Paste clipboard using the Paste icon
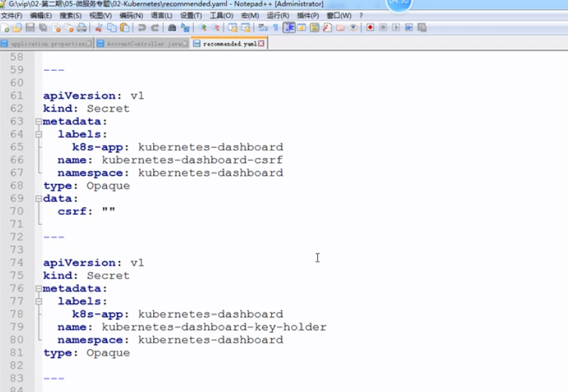Screen dimensions: 568x392 click(x=125, y=28)
